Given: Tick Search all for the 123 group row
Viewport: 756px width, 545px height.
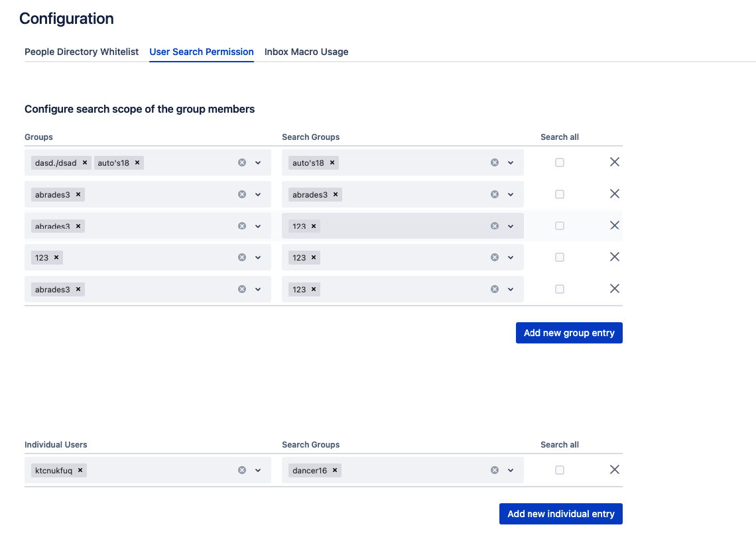Looking at the screenshot, I should click(560, 257).
